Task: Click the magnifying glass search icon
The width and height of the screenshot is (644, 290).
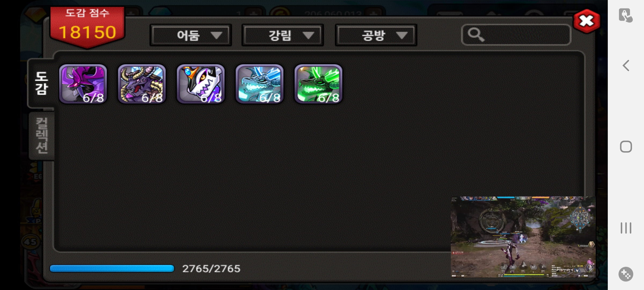Action: pyautogui.click(x=476, y=35)
